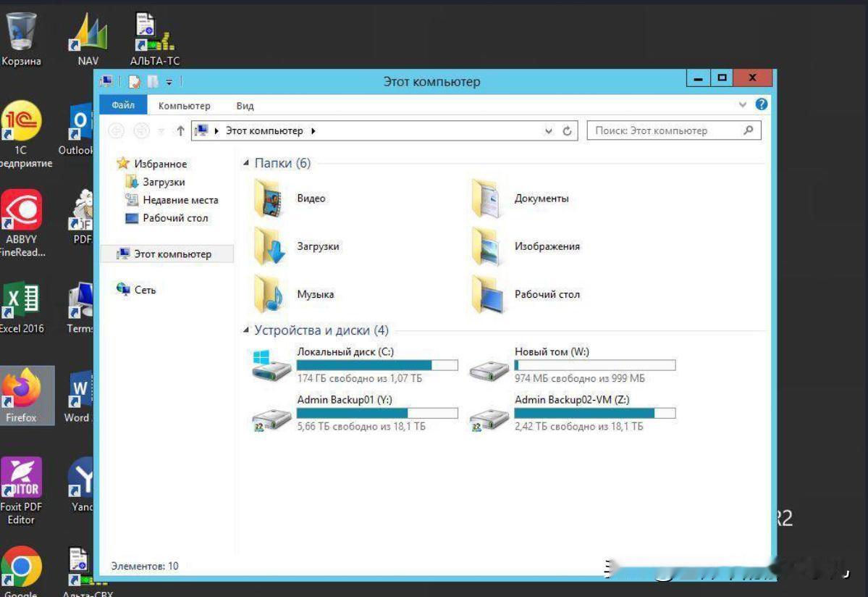Open the Файл ribbon tab

123,105
